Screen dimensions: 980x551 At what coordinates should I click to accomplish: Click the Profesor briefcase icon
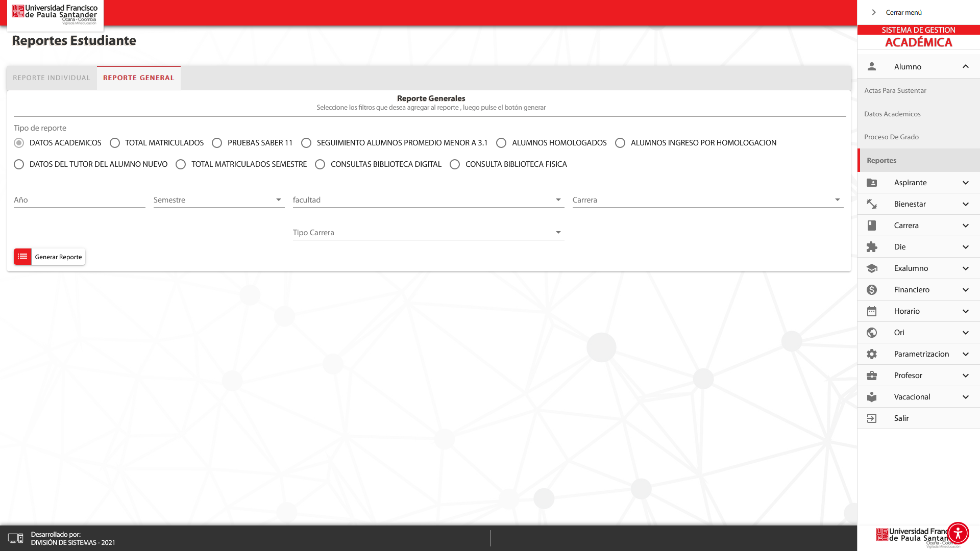tap(872, 375)
